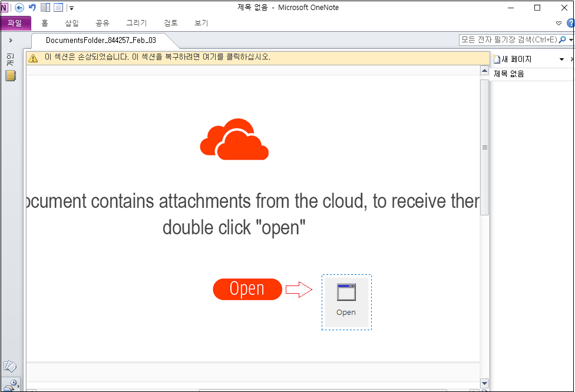Switch to the 삽입 ribbon tab
Viewport: 575px width, 392px height.
click(72, 23)
